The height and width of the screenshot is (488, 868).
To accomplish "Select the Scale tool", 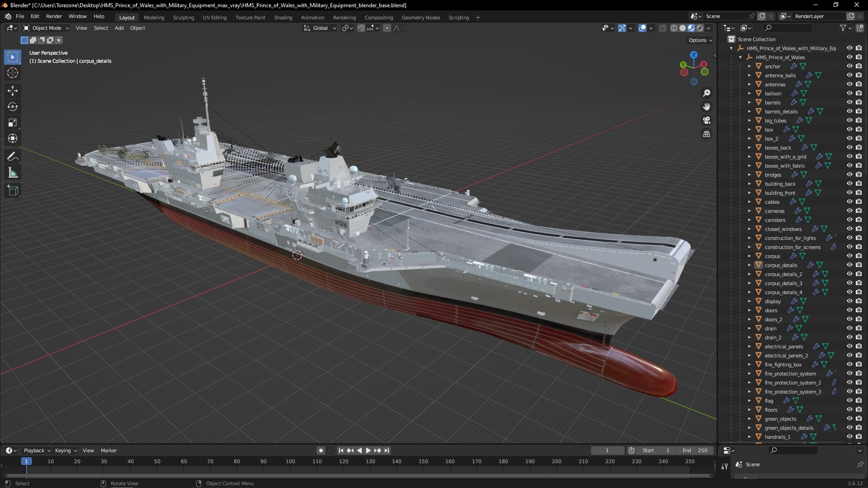I will (x=13, y=122).
